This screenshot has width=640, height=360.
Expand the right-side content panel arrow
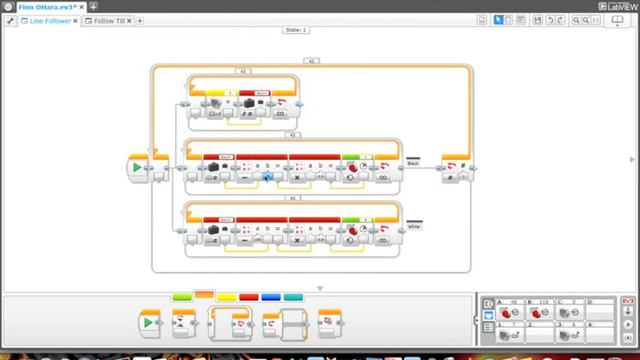632,159
